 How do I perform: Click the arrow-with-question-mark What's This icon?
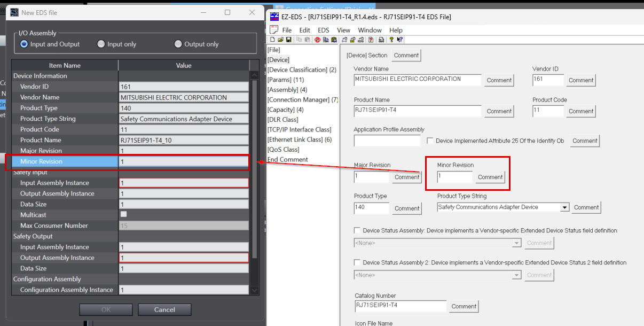click(x=400, y=40)
